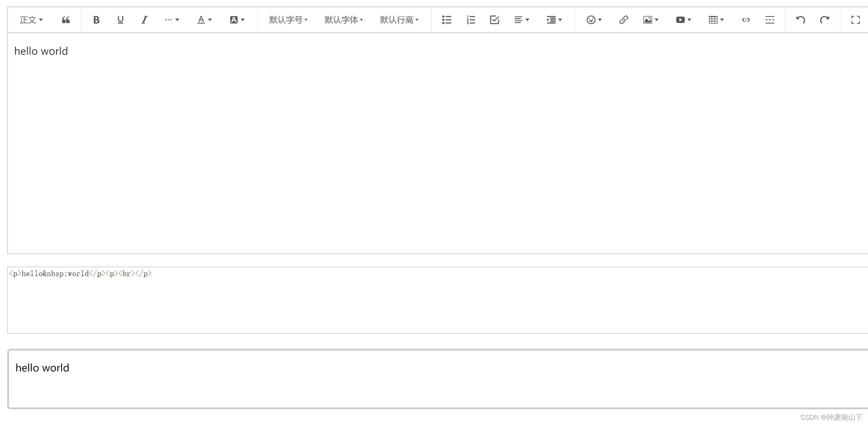Toggle underline formatting

click(x=120, y=20)
